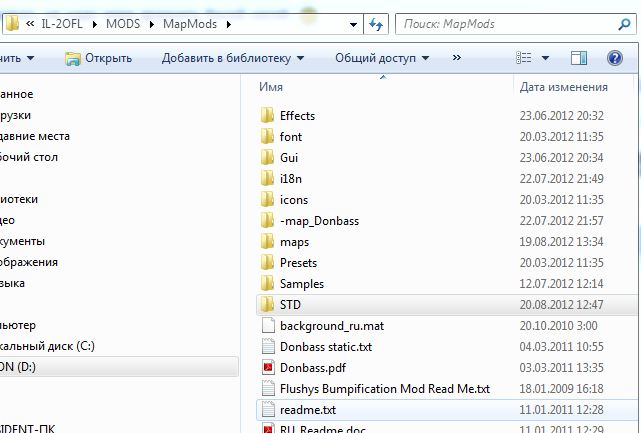
Task: Select the maps folder name
Action: (x=294, y=242)
